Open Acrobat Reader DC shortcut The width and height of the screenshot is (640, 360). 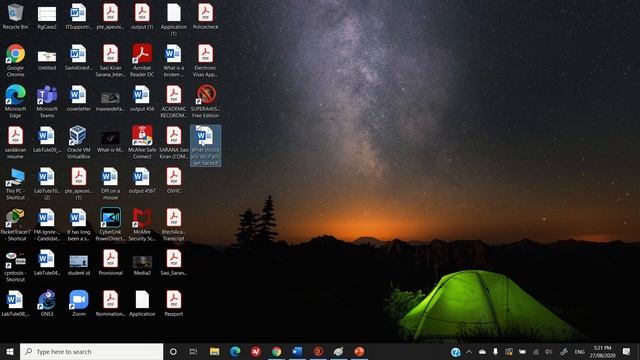142,60
